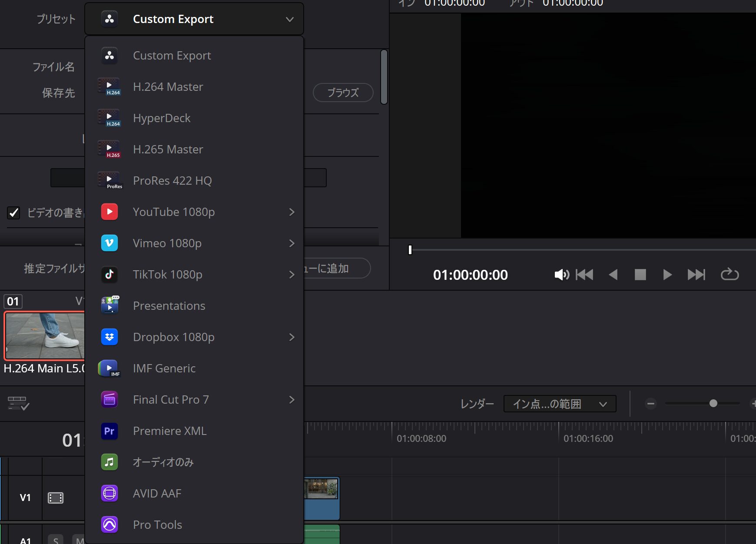The width and height of the screenshot is (756, 544).
Task: Click the Premiere XML Pr icon
Action: 109,431
